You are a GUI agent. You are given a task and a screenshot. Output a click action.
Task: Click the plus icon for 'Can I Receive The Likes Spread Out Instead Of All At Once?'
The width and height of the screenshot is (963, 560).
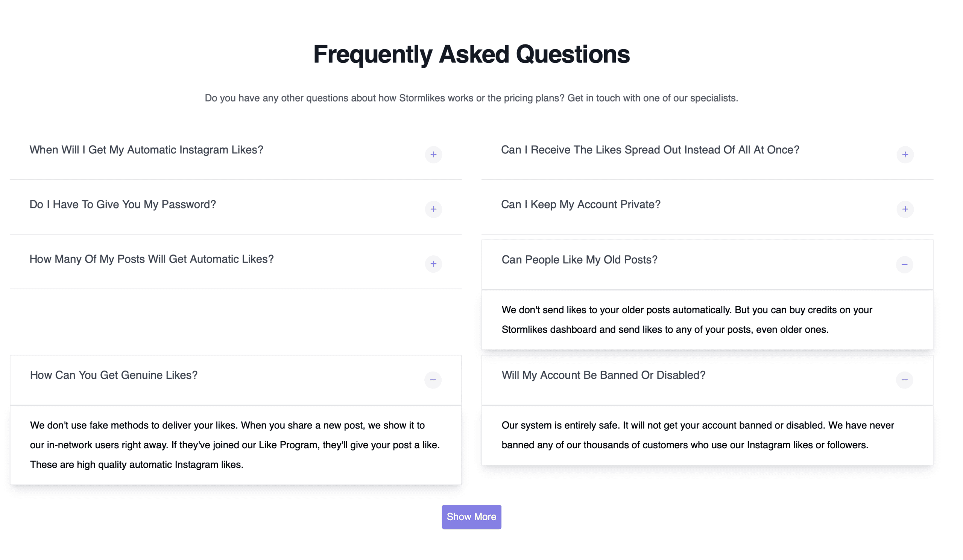pos(905,155)
